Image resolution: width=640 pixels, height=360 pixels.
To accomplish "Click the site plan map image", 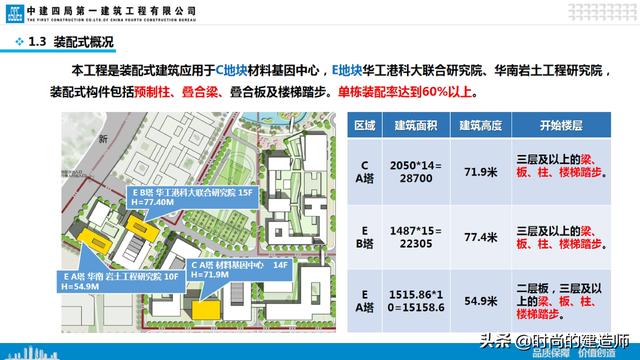I will (198, 222).
